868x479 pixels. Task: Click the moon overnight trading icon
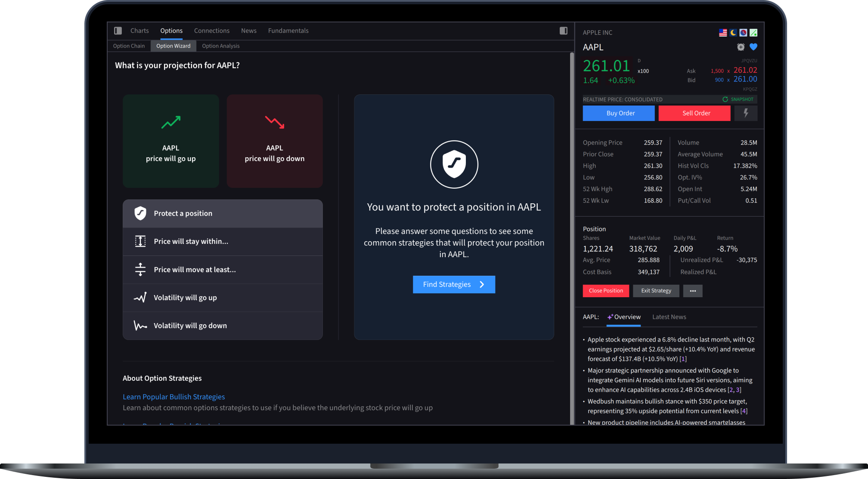click(x=733, y=33)
